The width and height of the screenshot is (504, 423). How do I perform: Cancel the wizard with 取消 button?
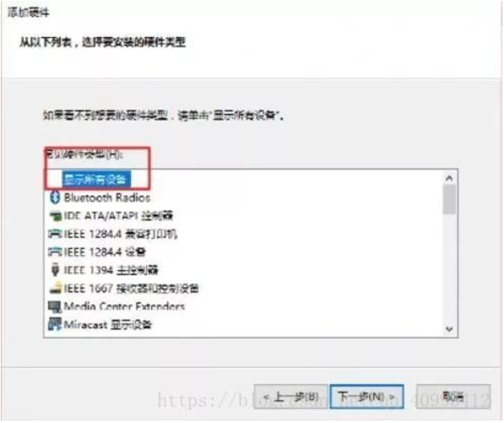click(x=453, y=396)
